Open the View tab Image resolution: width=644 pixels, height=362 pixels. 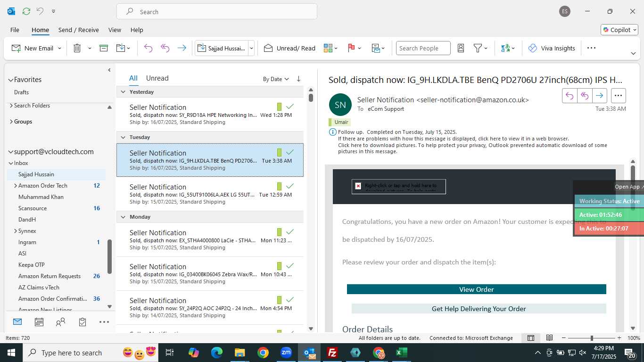[115, 30]
